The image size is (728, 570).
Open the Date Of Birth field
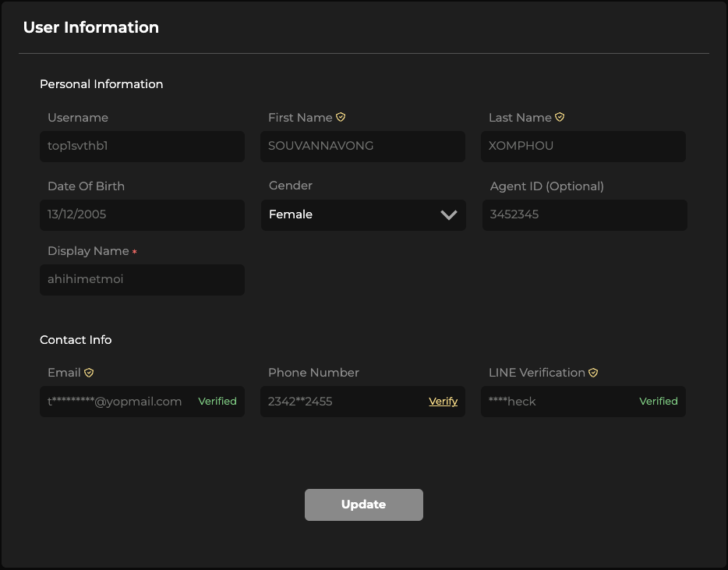142,214
